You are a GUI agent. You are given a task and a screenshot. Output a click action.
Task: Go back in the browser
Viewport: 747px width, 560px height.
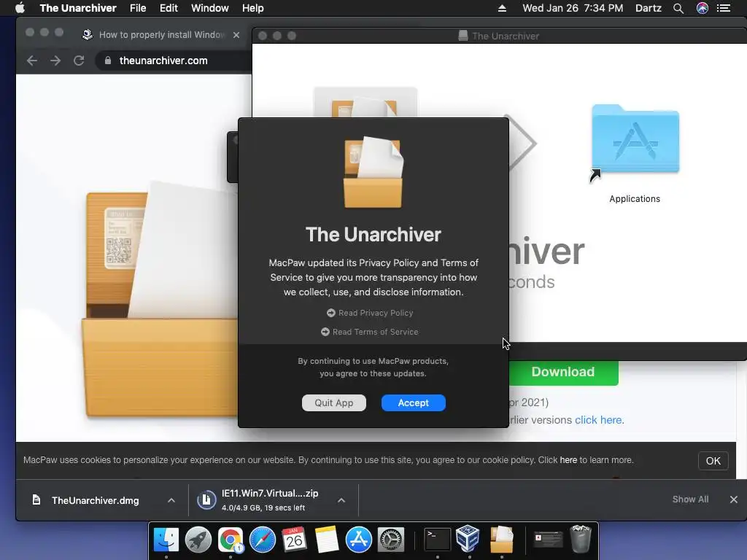click(32, 61)
